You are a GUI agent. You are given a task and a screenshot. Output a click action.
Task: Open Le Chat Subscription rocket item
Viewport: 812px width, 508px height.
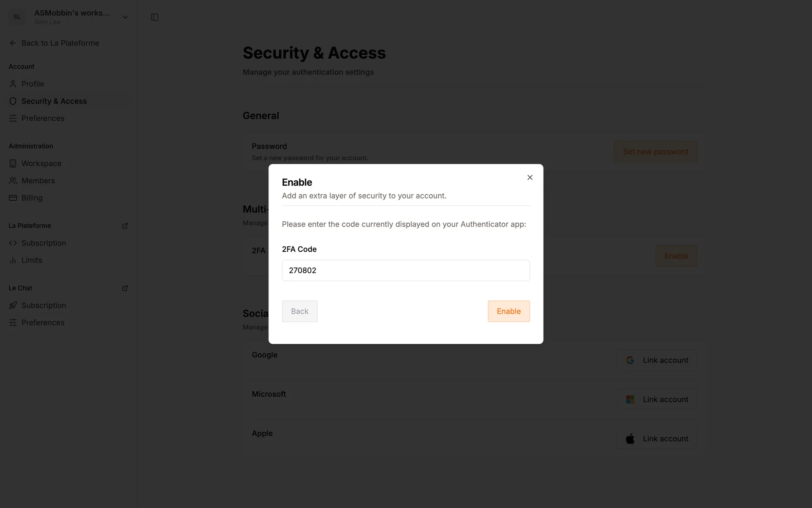click(43, 306)
